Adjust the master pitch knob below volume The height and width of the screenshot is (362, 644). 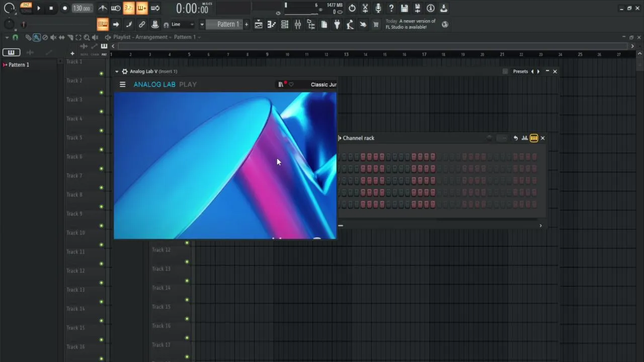(x=9, y=24)
